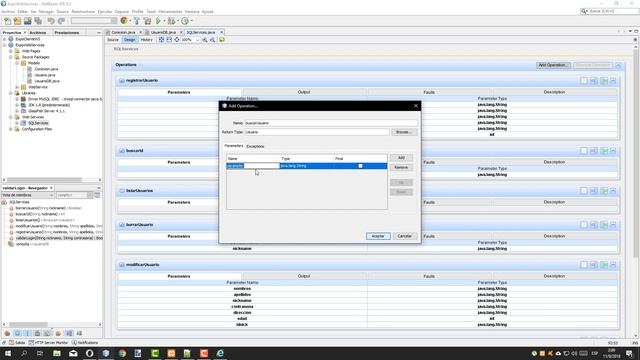Open the Conexion.java editor tab
This screenshot has height=360, width=640.
[x=123, y=32]
